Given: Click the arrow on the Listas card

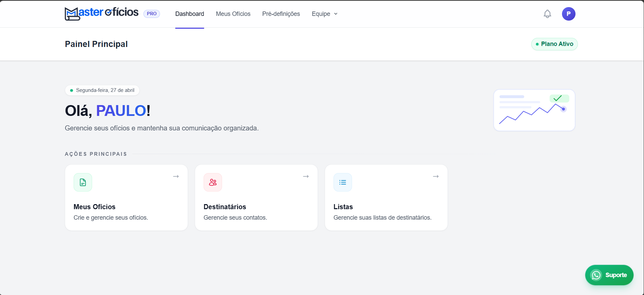Looking at the screenshot, I should click(x=436, y=176).
